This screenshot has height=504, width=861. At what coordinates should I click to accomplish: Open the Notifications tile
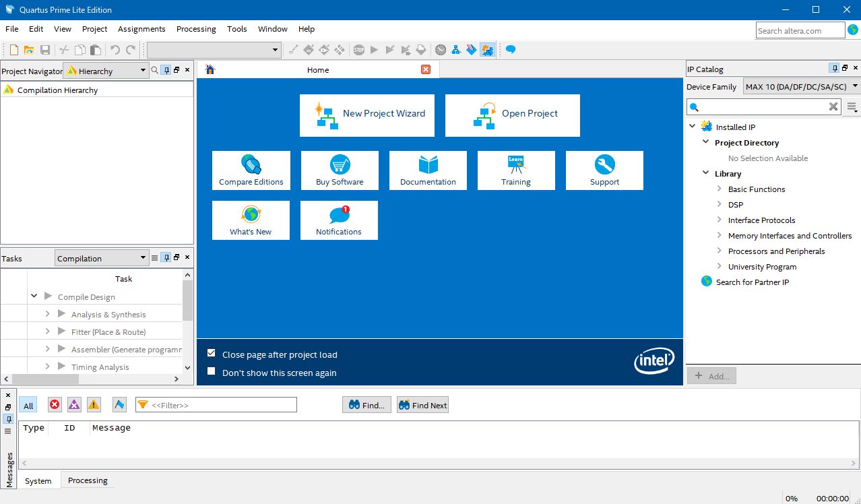point(339,220)
